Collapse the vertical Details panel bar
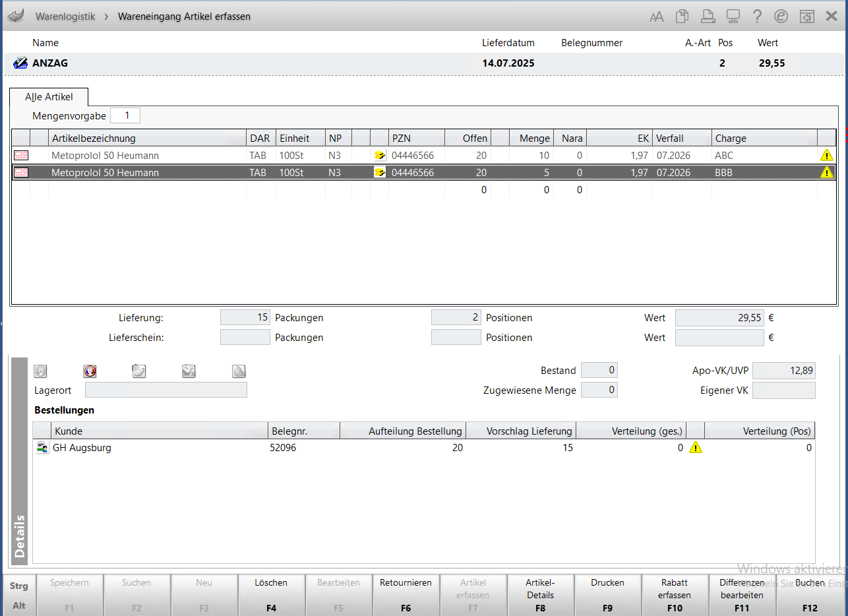848x616 pixels. pyautogui.click(x=19, y=460)
